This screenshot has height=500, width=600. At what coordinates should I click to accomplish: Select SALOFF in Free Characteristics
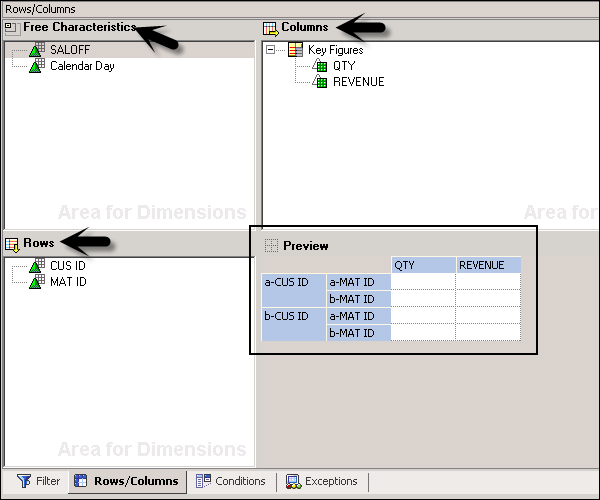click(70, 50)
